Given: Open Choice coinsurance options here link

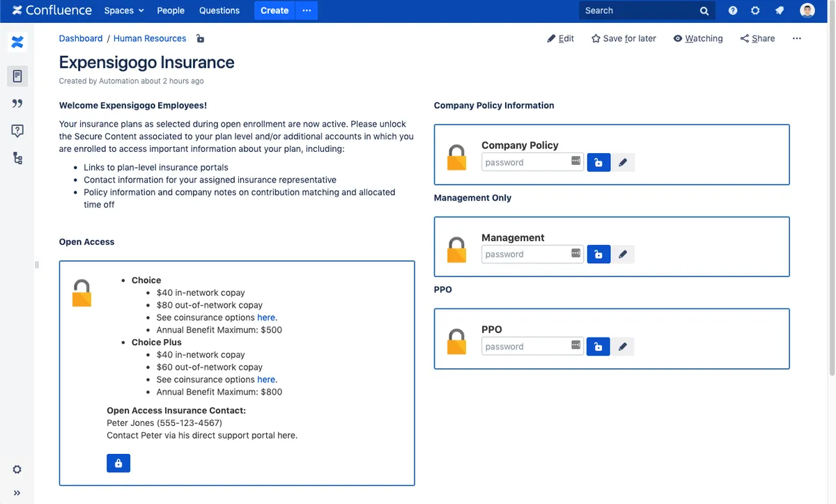Looking at the screenshot, I should tap(266, 317).
